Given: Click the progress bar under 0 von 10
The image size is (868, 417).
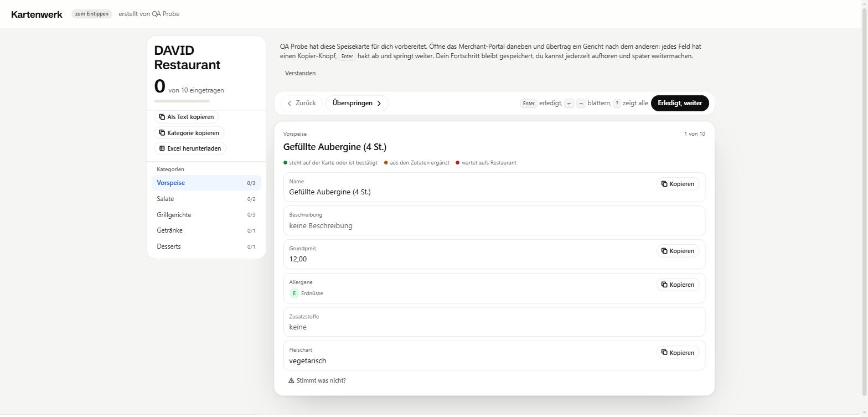Looking at the screenshot, I should click(182, 101).
